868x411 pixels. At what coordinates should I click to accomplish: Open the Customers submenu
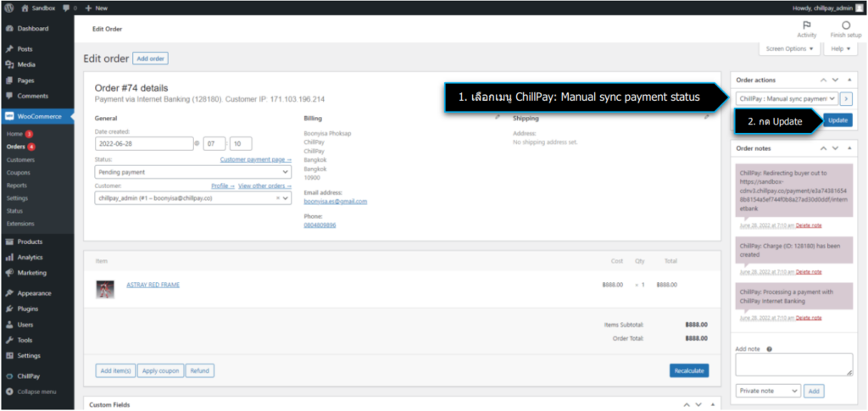(20, 160)
